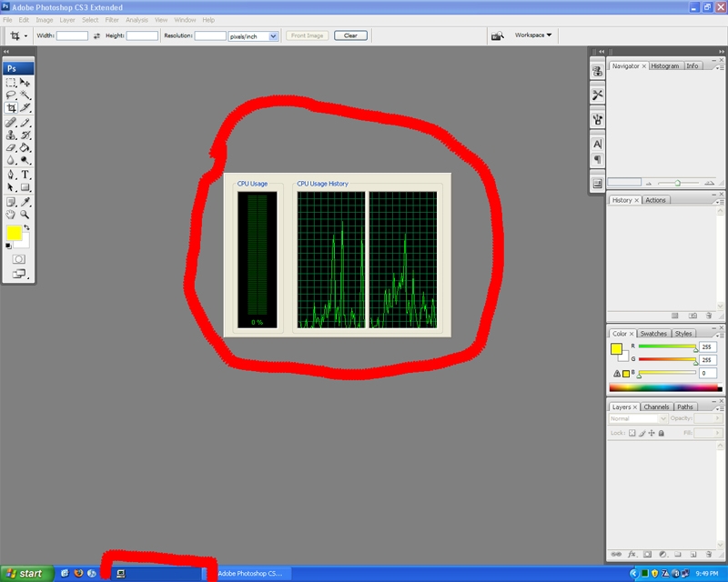Toggle Quick Mask mode
This screenshot has width=728, height=582.
(18, 259)
